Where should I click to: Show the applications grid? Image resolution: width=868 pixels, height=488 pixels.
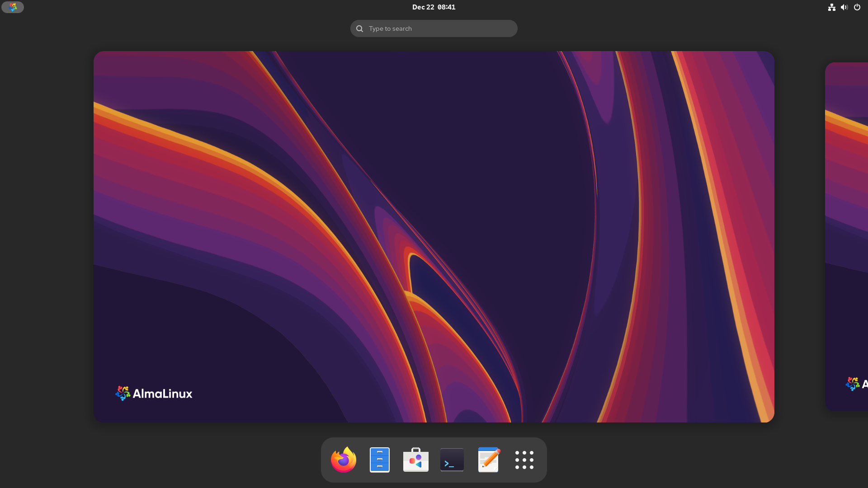[x=524, y=460]
